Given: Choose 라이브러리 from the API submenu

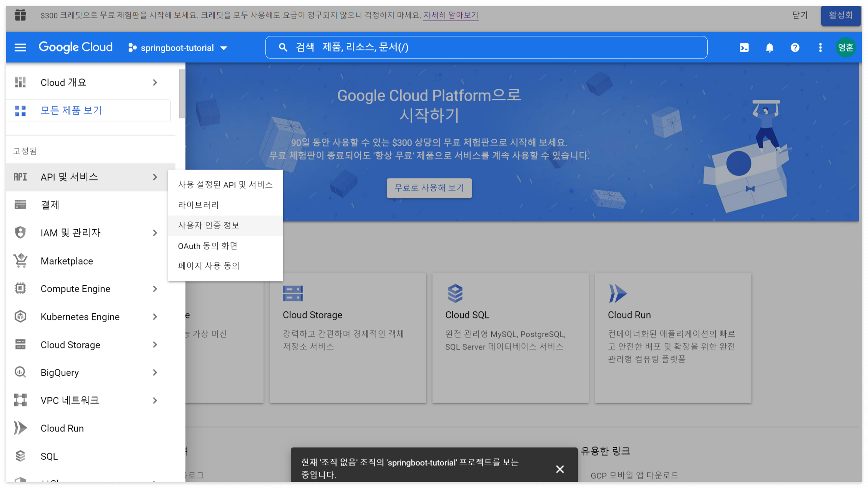Looking at the screenshot, I should coord(199,205).
